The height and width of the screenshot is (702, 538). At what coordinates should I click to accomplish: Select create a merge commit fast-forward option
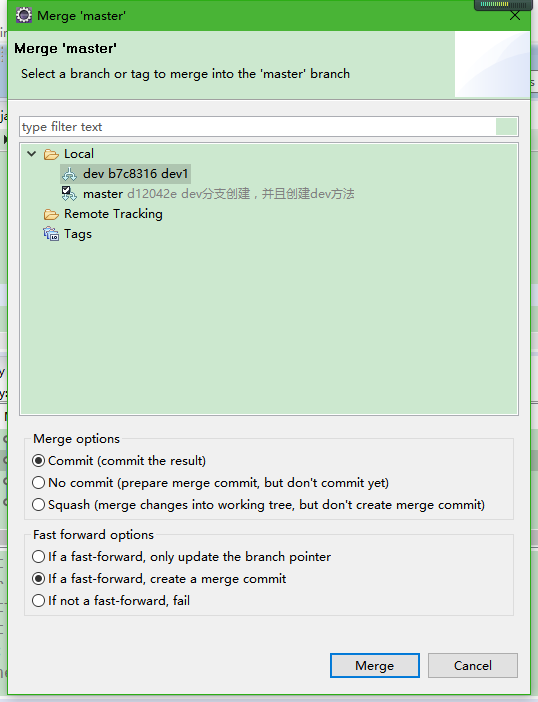pyautogui.click(x=159, y=578)
